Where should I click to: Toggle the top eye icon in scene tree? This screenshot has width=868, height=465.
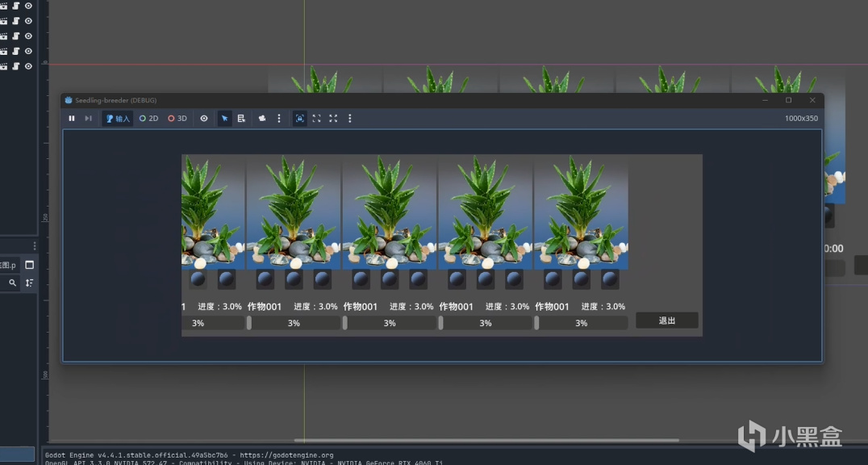(28, 6)
